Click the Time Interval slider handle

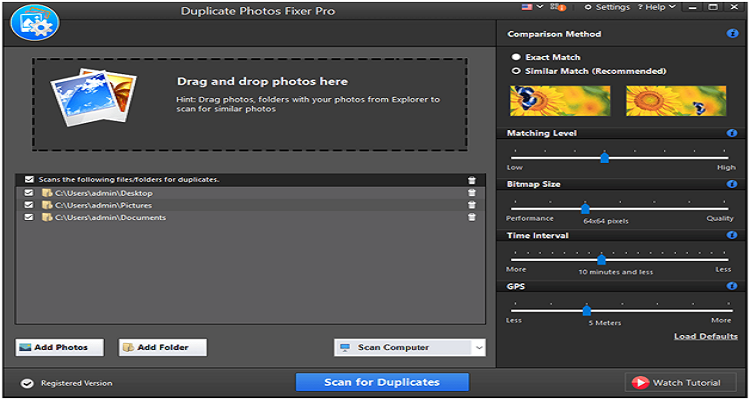coord(602,260)
